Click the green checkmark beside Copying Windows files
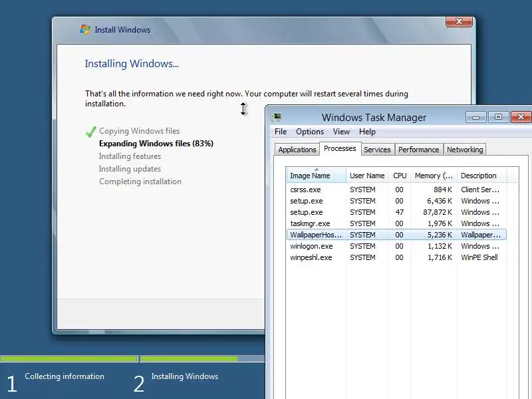 pos(91,132)
